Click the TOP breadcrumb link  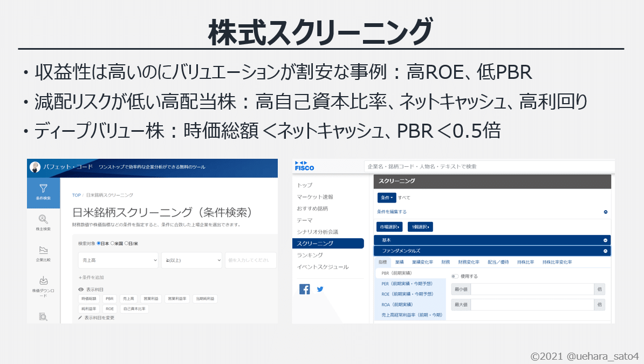click(77, 196)
